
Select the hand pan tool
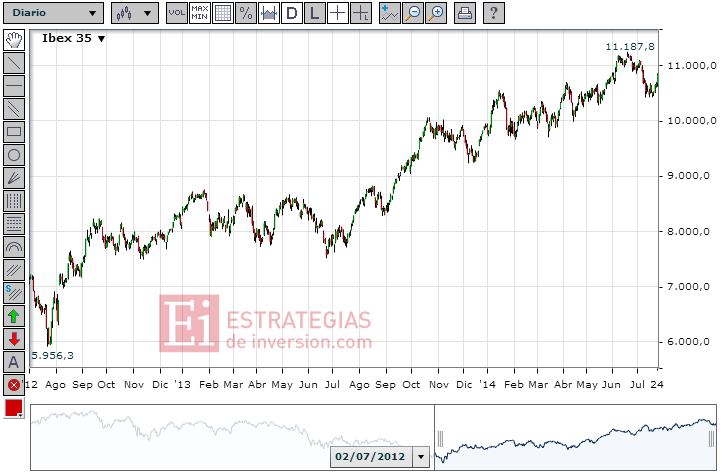tap(14, 40)
